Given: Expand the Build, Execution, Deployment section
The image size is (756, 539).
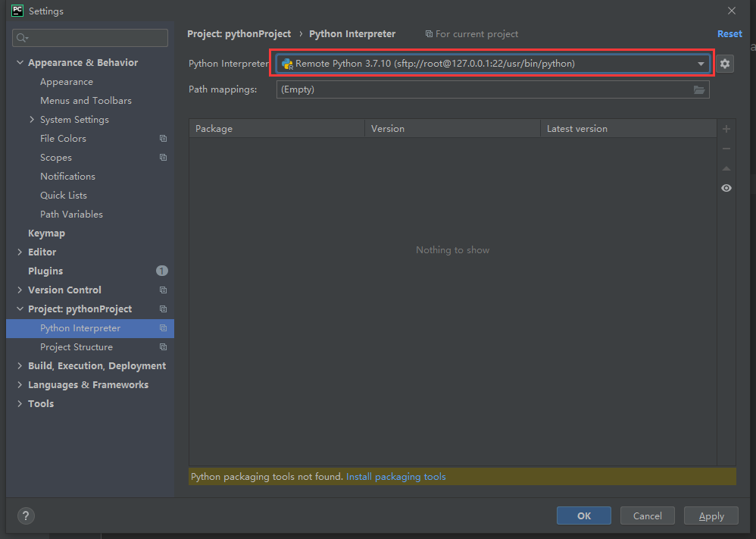Looking at the screenshot, I should point(20,366).
